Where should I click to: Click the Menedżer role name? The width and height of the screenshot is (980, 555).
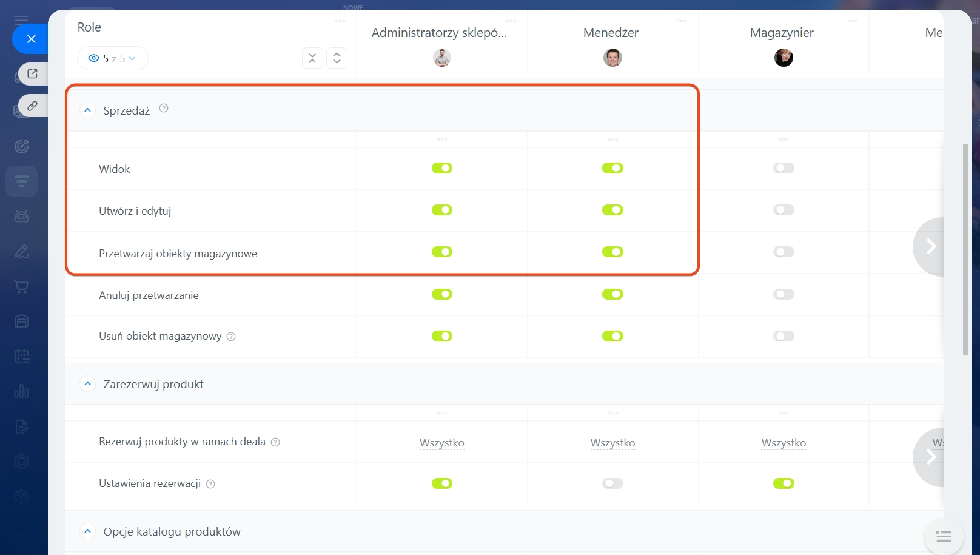click(x=611, y=33)
